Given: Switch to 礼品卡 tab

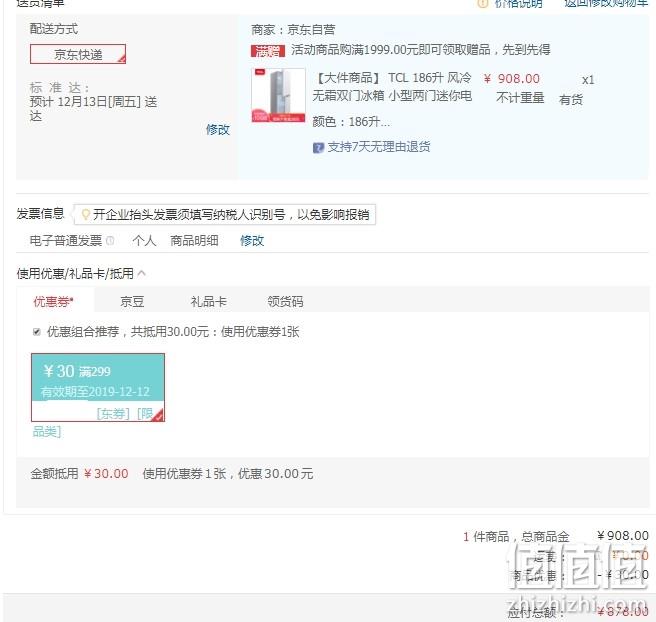Looking at the screenshot, I should (x=208, y=302).
